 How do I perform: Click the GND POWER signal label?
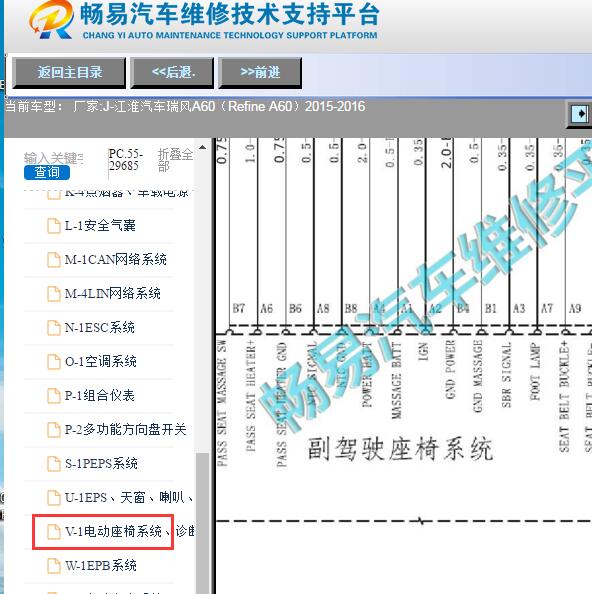[450, 369]
